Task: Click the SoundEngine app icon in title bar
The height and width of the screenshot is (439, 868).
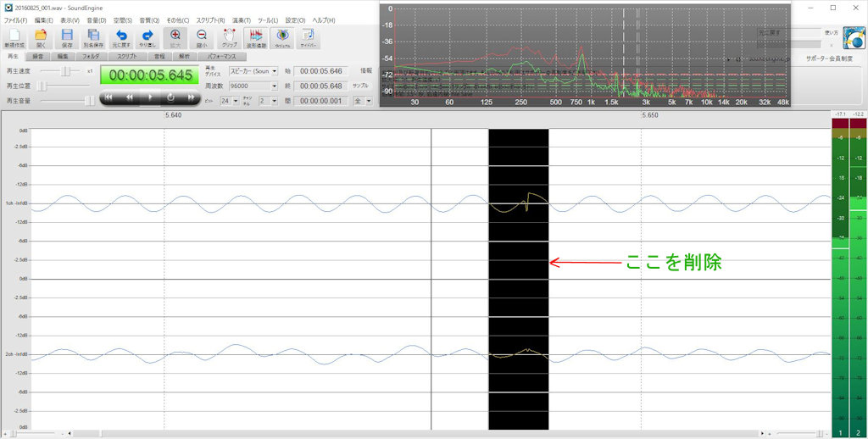Action: tap(8, 8)
